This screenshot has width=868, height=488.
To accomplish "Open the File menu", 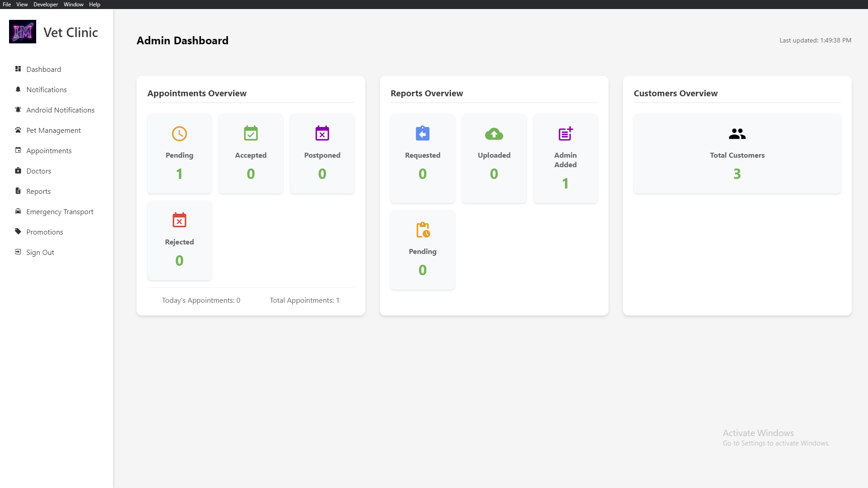I will coord(7,5).
